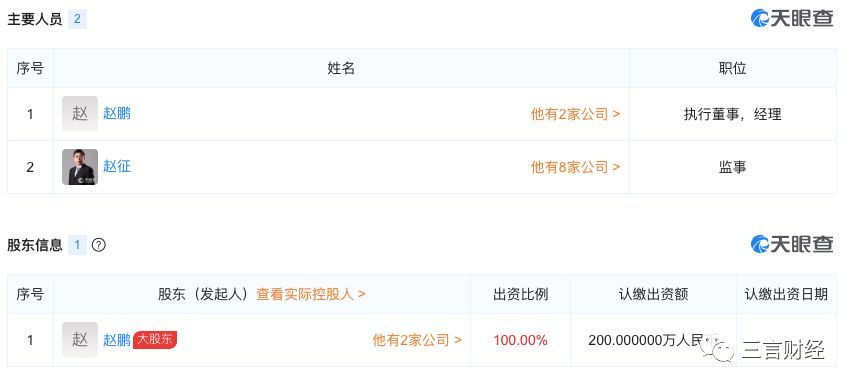Screen dimensions: 852x387
Task: Click the 大股东 red badge
Action: (x=155, y=340)
